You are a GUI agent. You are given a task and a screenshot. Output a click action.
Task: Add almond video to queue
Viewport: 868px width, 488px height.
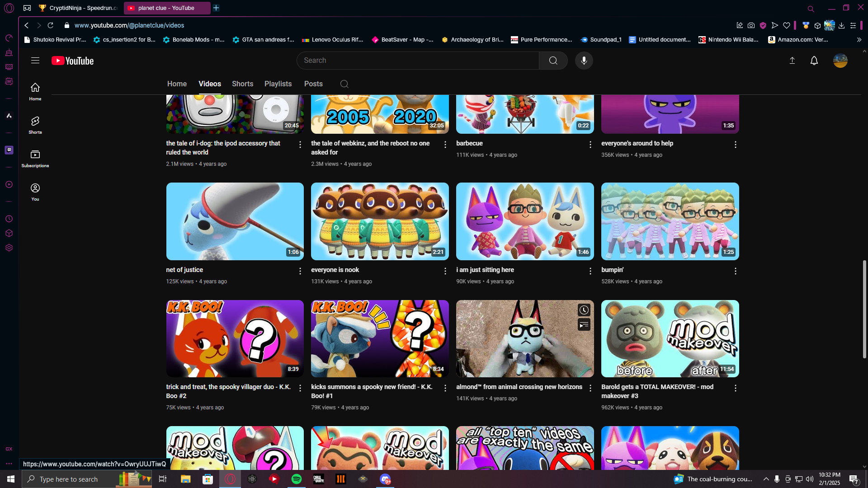pos(584,324)
